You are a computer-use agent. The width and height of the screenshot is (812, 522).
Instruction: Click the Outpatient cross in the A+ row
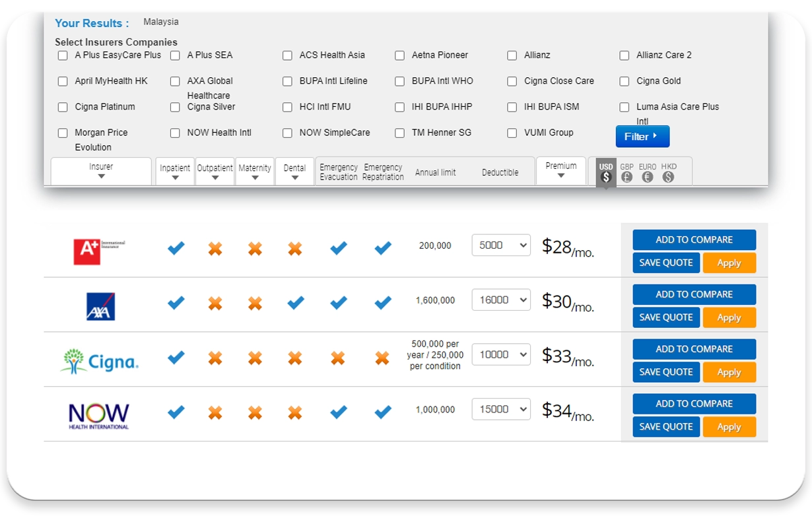215,249
